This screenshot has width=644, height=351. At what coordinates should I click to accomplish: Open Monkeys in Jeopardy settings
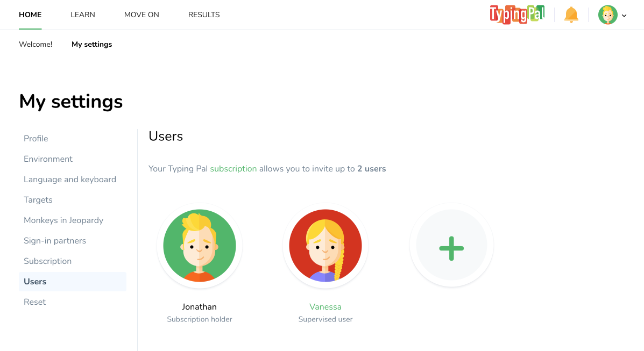click(x=63, y=220)
